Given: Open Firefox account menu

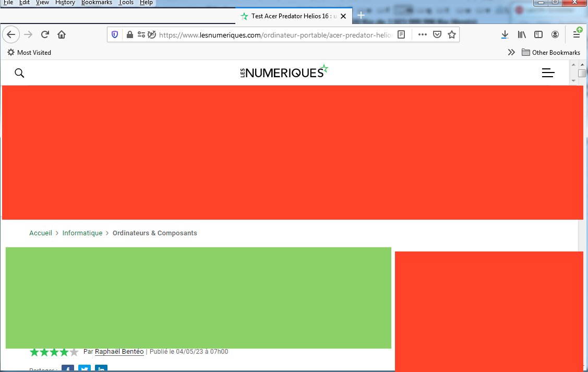Looking at the screenshot, I should click(x=555, y=35).
